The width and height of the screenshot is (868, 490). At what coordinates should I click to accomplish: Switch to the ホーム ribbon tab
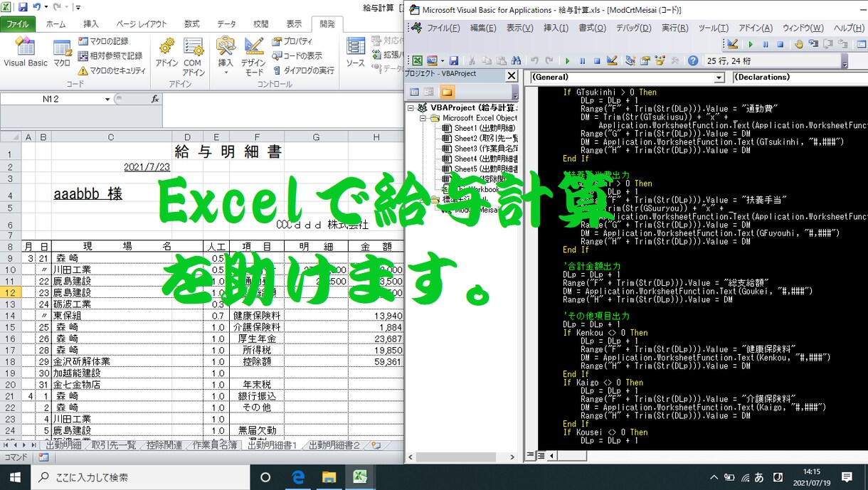click(55, 23)
